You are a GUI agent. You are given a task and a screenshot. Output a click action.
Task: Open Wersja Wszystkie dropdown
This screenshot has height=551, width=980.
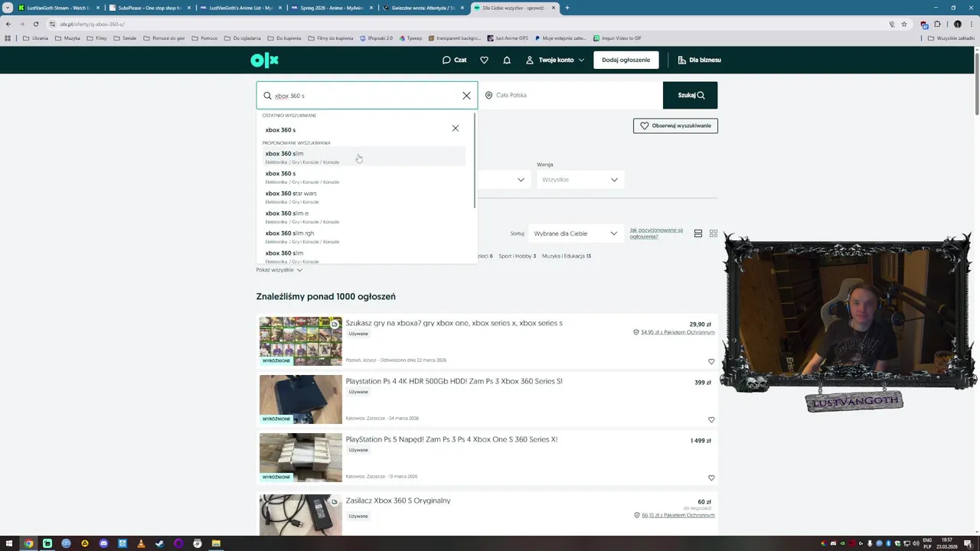[580, 180]
